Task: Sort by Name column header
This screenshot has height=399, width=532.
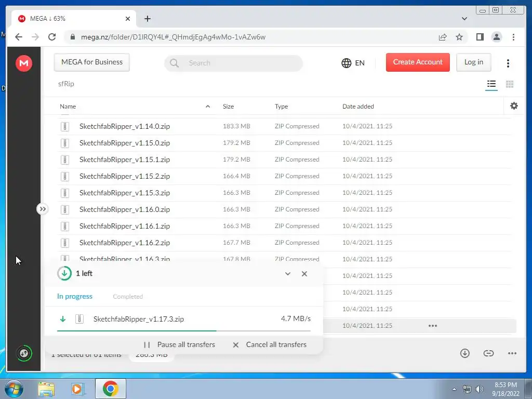Action: (68, 107)
